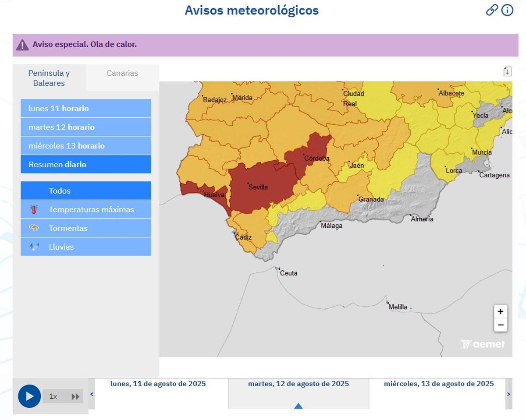Screen dimensions: 526x420
Task: Click the share link icon in the header
Action: click(492, 10)
